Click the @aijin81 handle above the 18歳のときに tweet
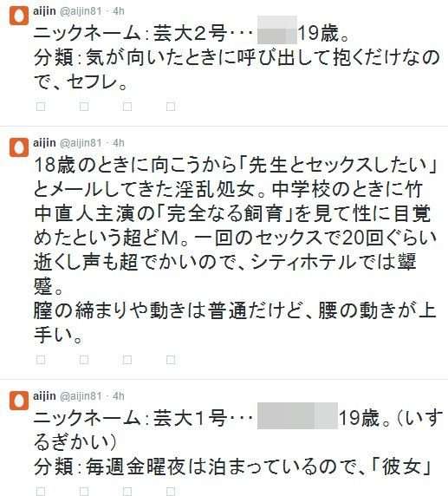Viewport: 448px width, 496px height. 81,143
